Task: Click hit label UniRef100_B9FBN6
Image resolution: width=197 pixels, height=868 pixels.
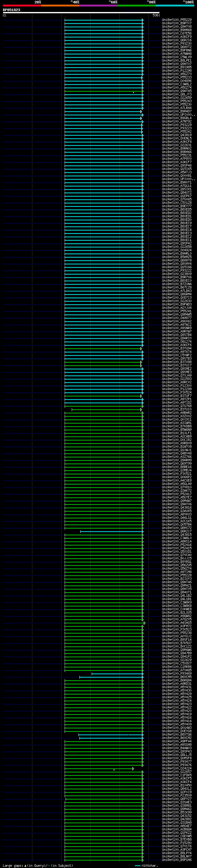Action: 177,50
